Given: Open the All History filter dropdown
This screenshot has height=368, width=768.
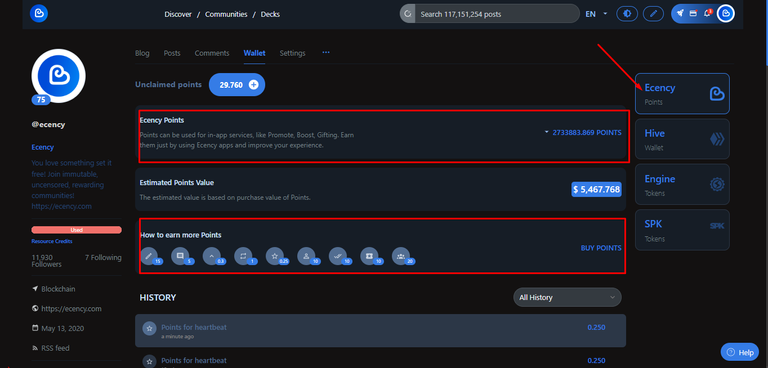Looking at the screenshot, I should pos(567,297).
